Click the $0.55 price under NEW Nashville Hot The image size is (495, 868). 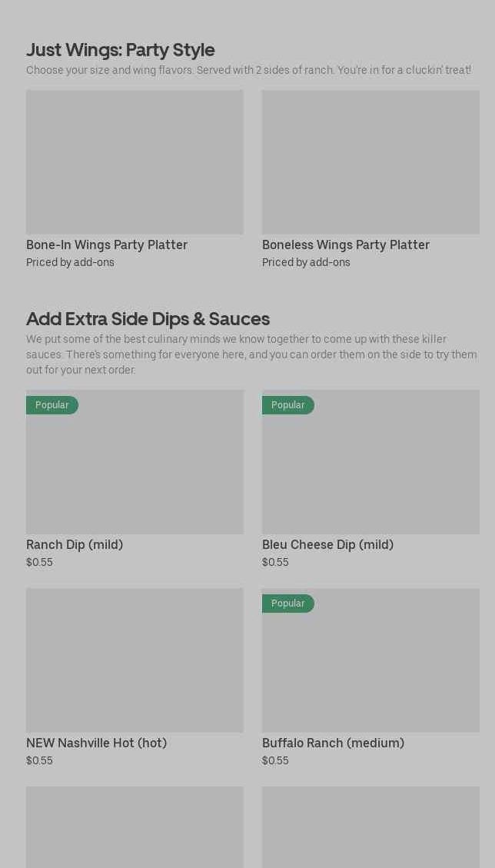coord(39,760)
